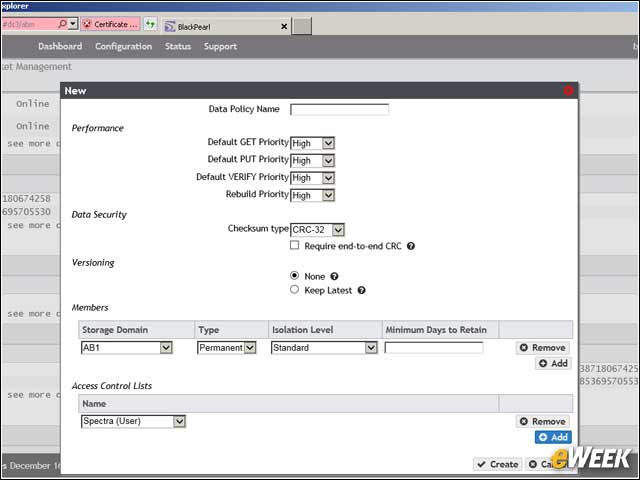Image resolution: width=640 pixels, height=480 pixels.
Task: Click help icon beside Keep Latest option
Action: pos(361,290)
